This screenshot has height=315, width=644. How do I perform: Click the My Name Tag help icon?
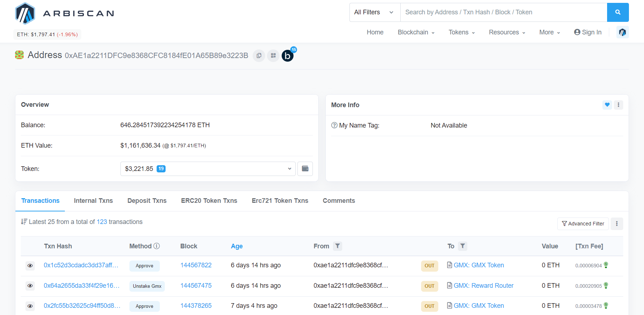coord(334,125)
